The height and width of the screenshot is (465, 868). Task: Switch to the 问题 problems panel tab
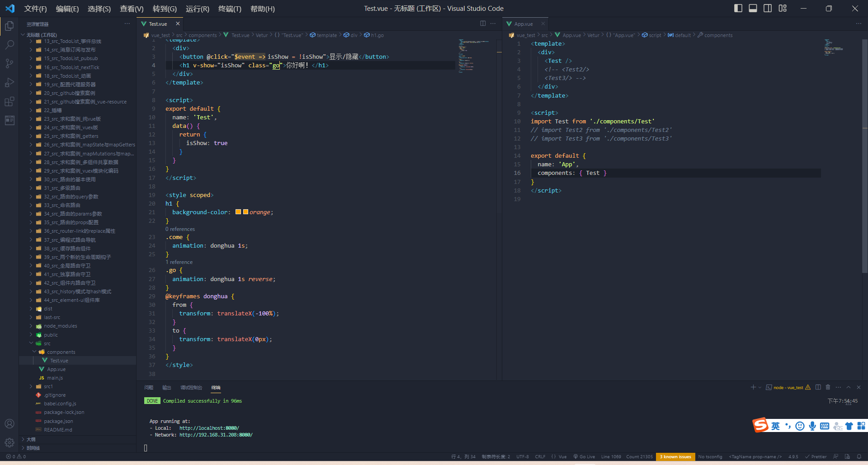tap(149, 387)
